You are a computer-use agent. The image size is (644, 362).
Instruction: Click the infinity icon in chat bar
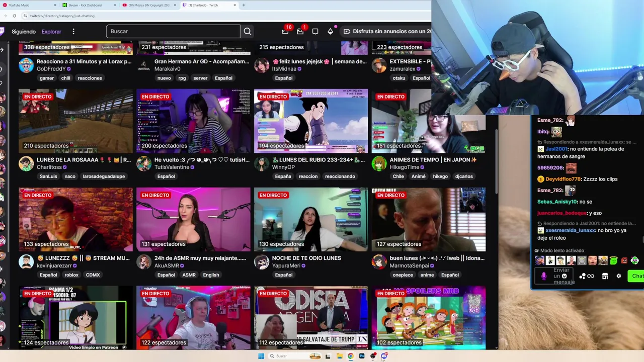pyautogui.click(x=591, y=276)
